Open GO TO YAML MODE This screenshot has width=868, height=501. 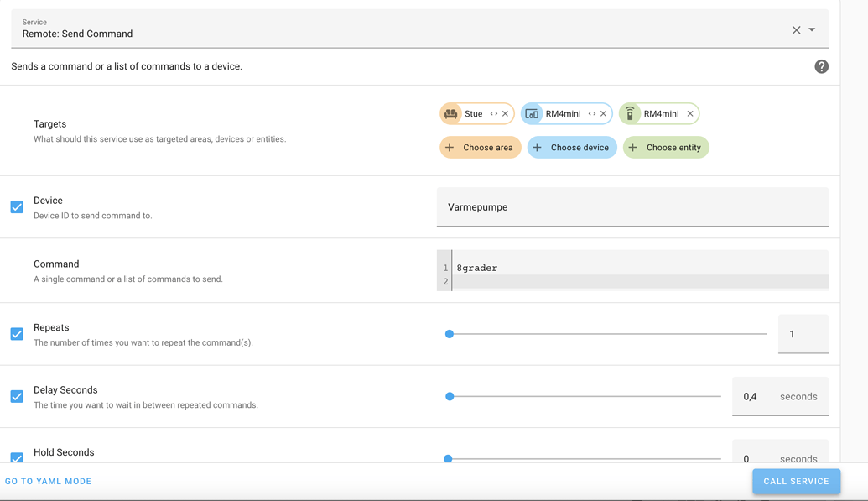coord(48,481)
